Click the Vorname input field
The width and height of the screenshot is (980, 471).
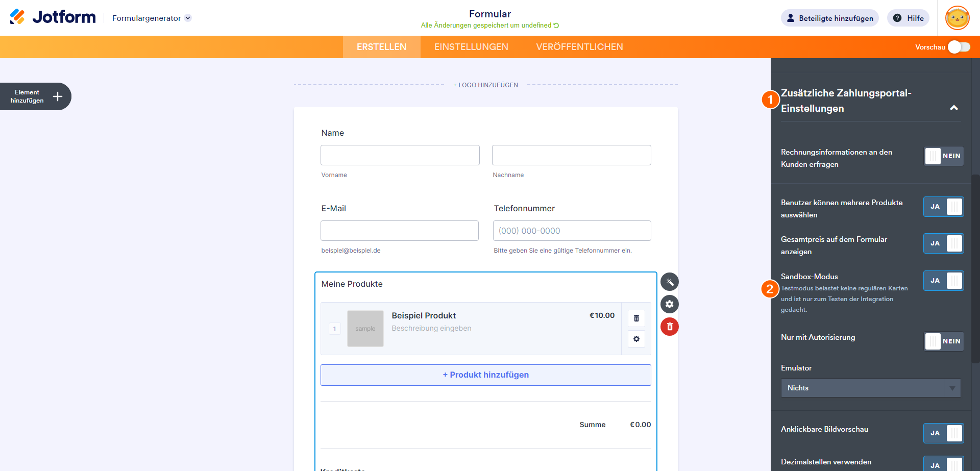click(400, 155)
